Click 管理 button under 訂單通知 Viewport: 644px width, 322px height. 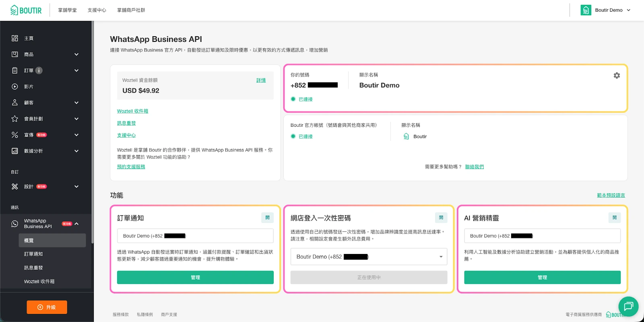(x=195, y=277)
